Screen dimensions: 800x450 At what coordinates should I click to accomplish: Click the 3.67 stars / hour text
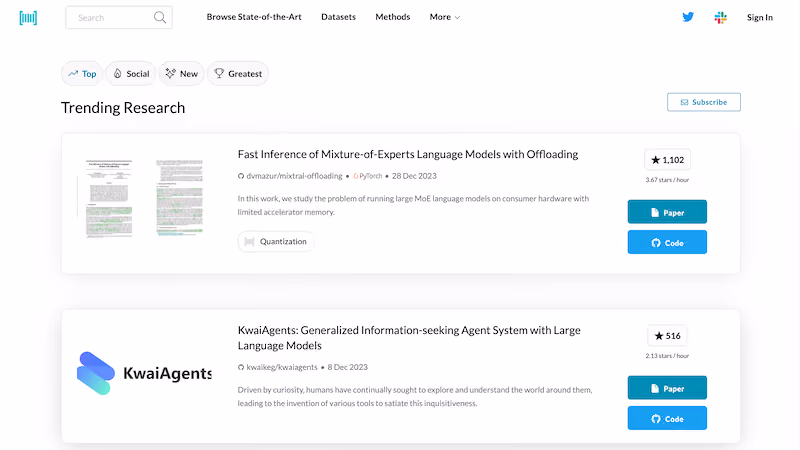coord(667,180)
